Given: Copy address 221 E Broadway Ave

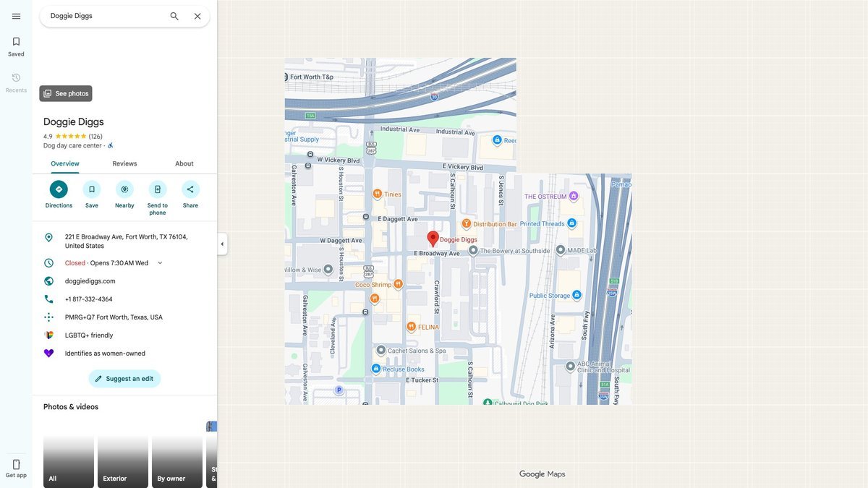Looking at the screenshot, I should (124, 241).
